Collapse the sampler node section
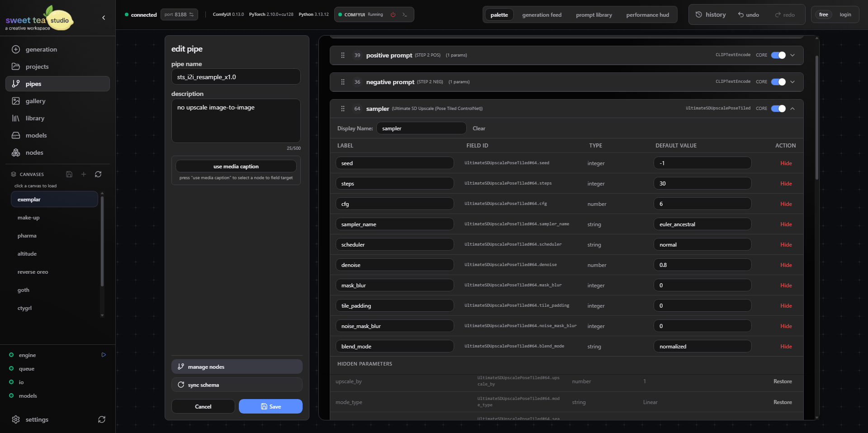The height and width of the screenshot is (433, 868). tap(792, 109)
